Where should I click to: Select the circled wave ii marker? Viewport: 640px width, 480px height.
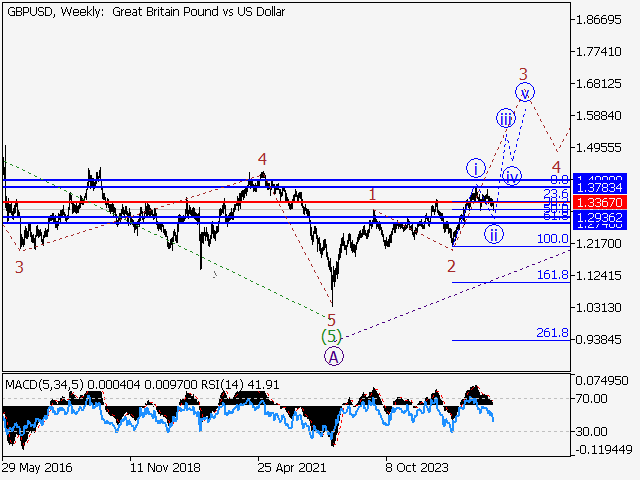pos(493,236)
